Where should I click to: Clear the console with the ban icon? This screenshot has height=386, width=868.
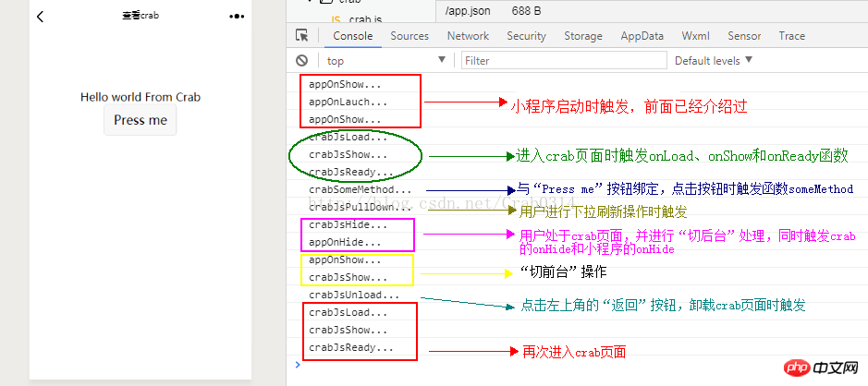pyautogui.click(x=301, y=60)
